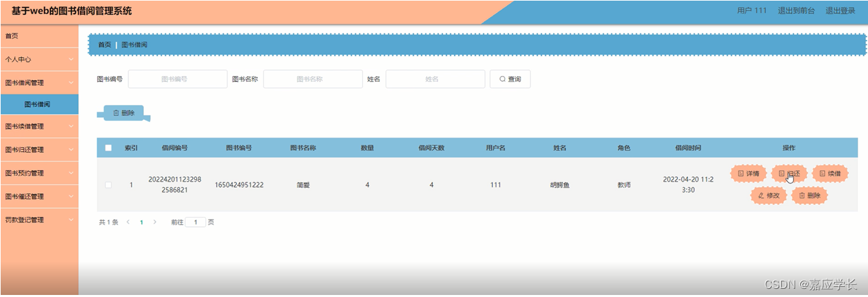Click the 修改 button for 简爱
868x297 pixels.
click(769, 195)
